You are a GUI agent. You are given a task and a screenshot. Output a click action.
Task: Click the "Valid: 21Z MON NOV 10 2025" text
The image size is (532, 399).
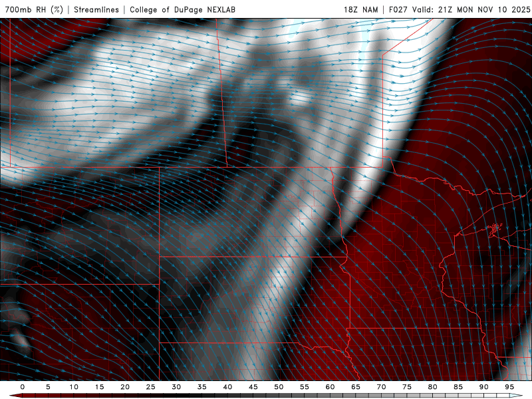point(471,9)
